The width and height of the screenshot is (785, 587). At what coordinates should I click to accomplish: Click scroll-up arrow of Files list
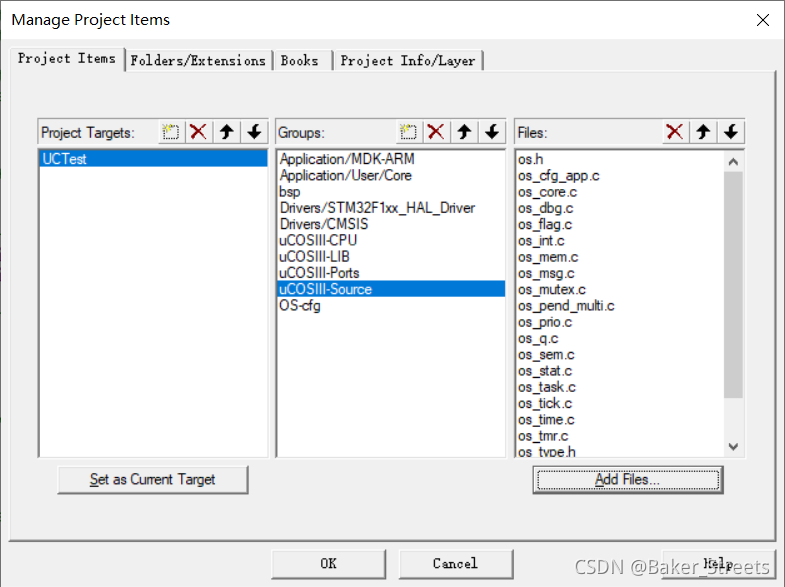click(x=733, y=162)
